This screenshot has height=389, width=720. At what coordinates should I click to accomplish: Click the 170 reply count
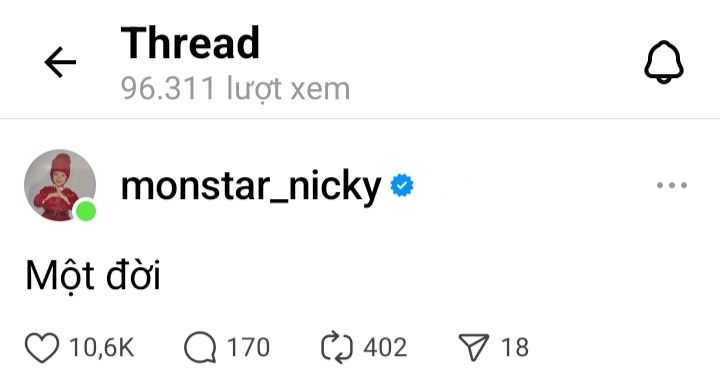[x=248, y=347]
